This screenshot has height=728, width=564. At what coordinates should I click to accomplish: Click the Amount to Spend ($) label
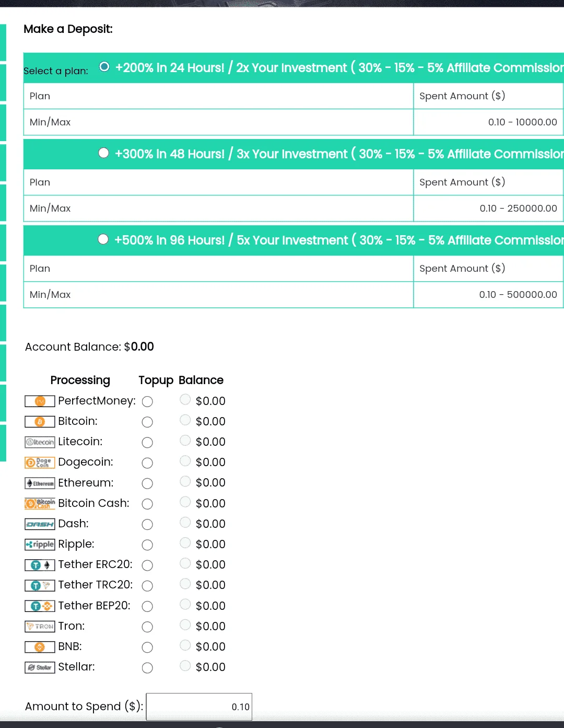84,707
